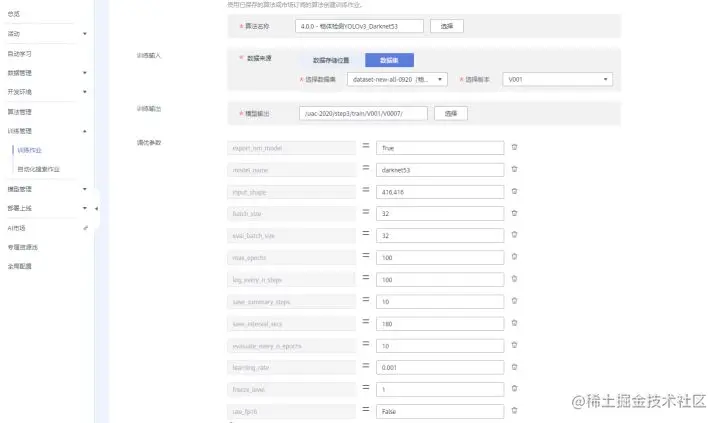
Task: Edit the save_interval_secs value 180
Action: [440, 324]
